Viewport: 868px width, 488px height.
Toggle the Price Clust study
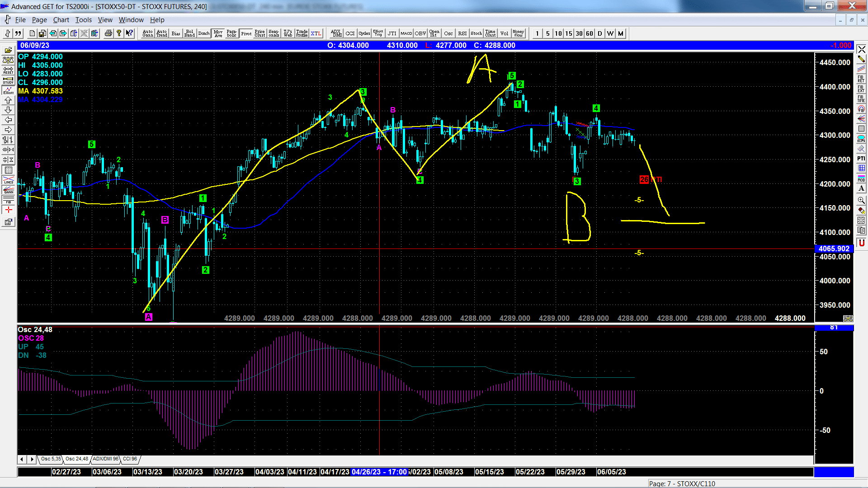tap(260, 33)
